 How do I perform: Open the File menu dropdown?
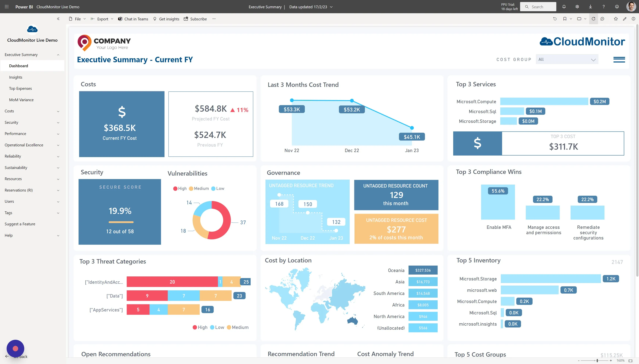(x=77, y=19)
